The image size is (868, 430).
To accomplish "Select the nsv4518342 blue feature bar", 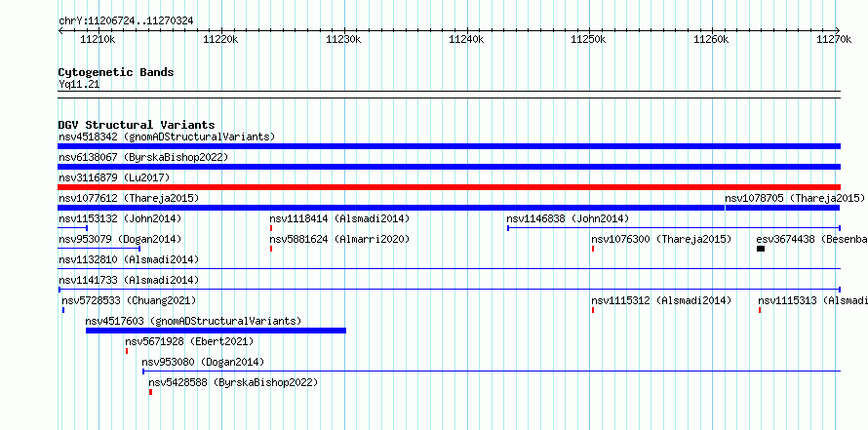I will click(x=449, y=146).
